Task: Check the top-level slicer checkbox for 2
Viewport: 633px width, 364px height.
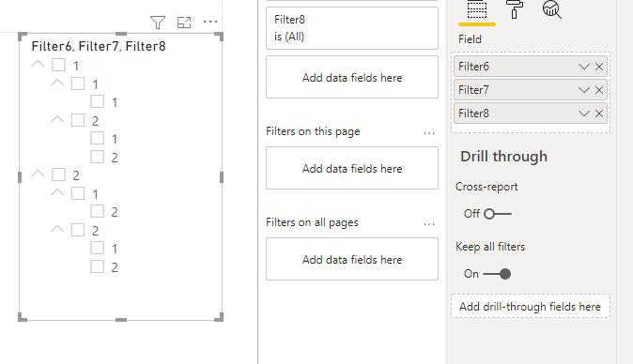Action: (58, 174)
